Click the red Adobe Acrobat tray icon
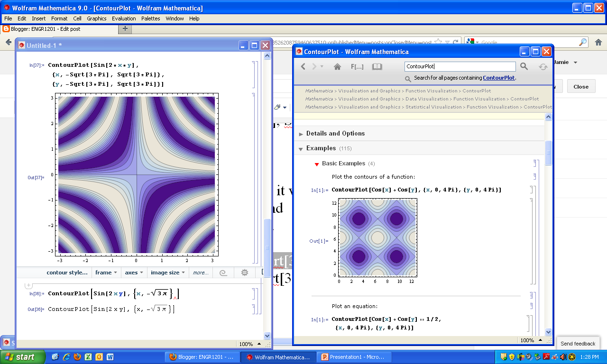The height and width of the screenshot is (364, 607). (x=546, y=357)
